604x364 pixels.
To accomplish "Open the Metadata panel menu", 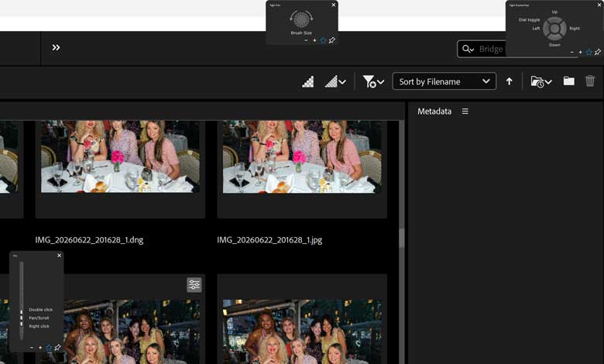I will 465,112.
